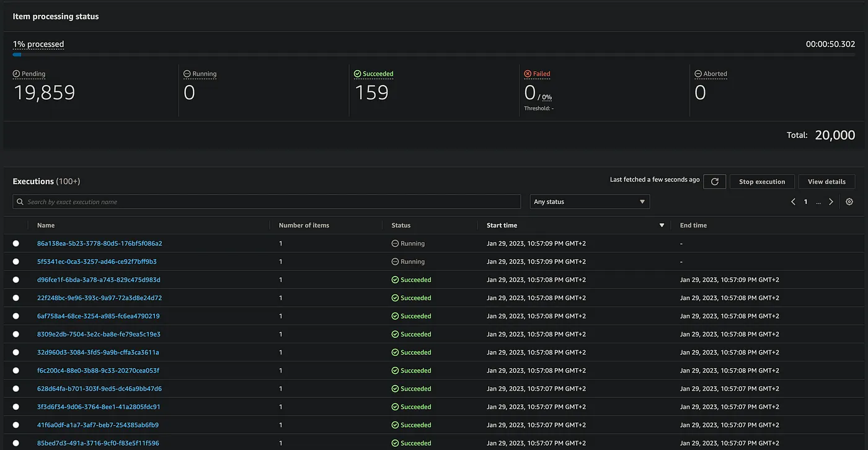Select radio button for execution d96fce1f
868x450 pixels.
16,280
